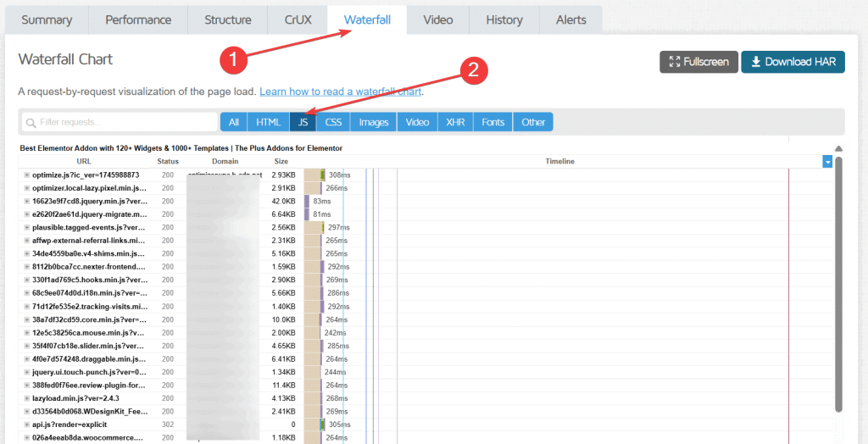
Task: Show only Images requests
Action: (374, 122)
